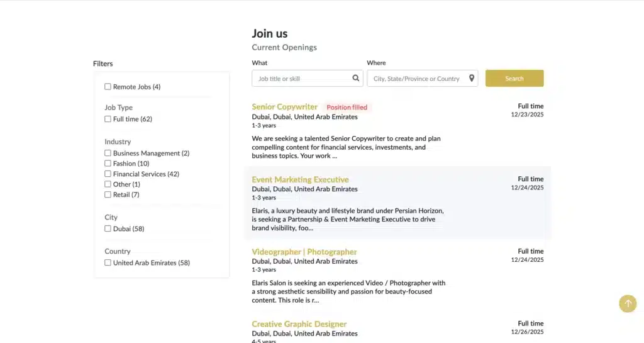644x343 pixels.
Task: Focus the Job title or skill field
Action: coord(302,79)
